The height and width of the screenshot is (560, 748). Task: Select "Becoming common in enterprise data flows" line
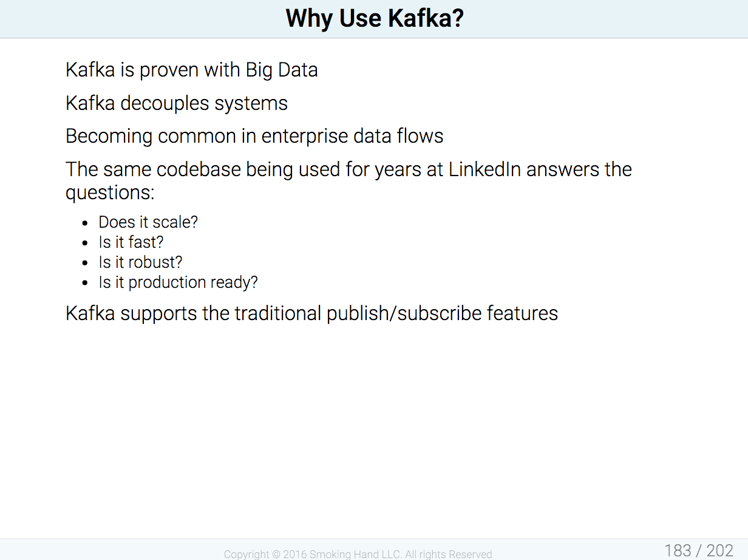254,136
